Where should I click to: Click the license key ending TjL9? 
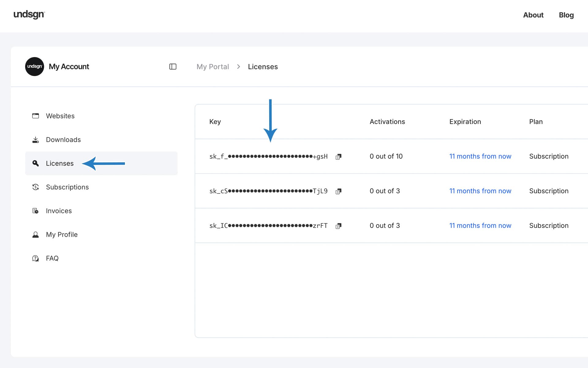coord(268,191)
